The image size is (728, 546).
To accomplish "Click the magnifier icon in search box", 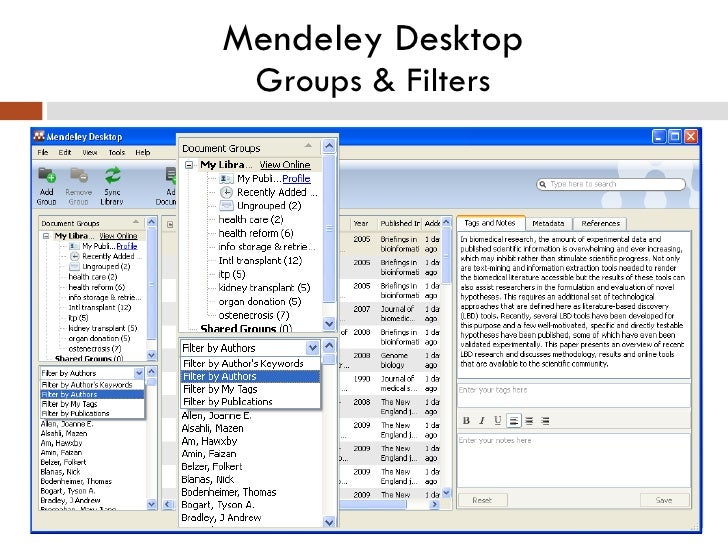I will coord(542,184).
